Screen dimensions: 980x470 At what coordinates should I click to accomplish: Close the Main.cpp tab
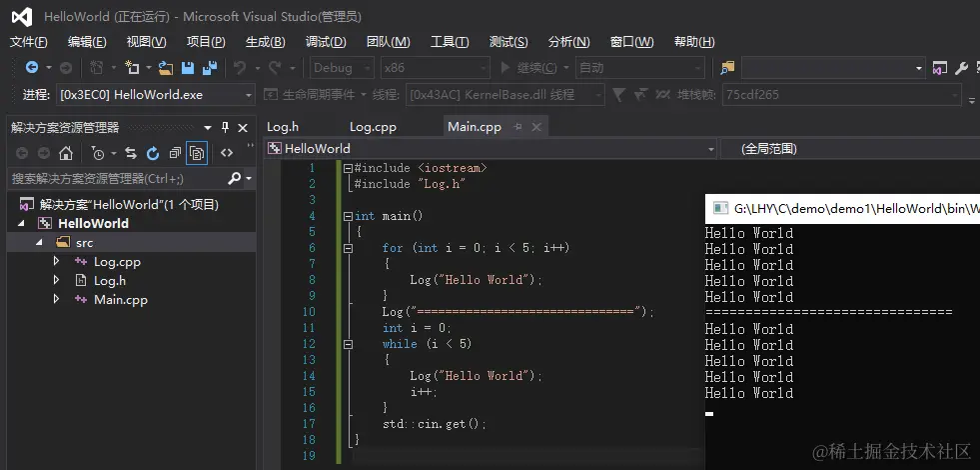pyautogui.click(x=536, y=127)
